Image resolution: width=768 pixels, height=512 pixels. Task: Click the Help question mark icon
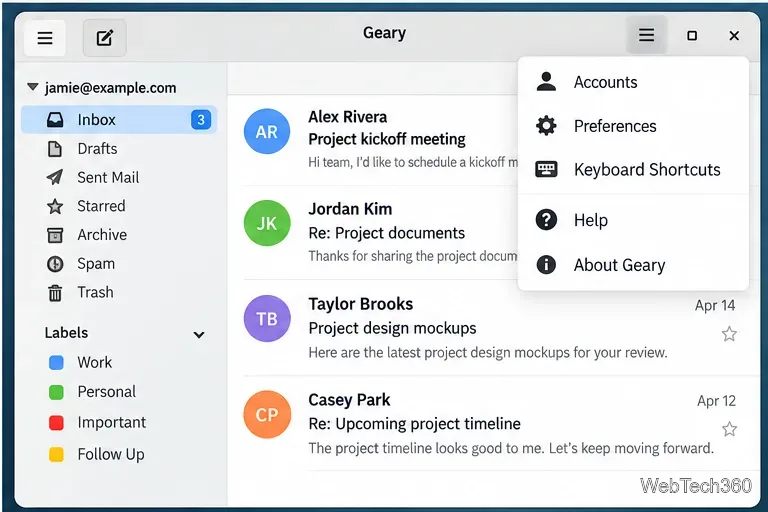[546, 219]
